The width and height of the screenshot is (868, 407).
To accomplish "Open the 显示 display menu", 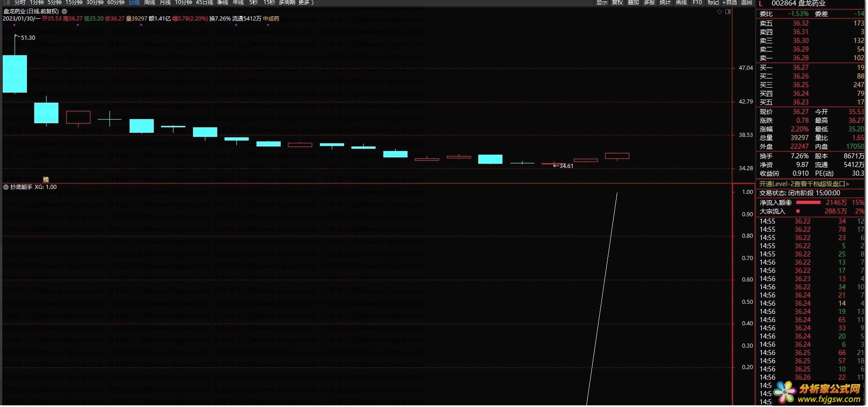I will [602, 2].
